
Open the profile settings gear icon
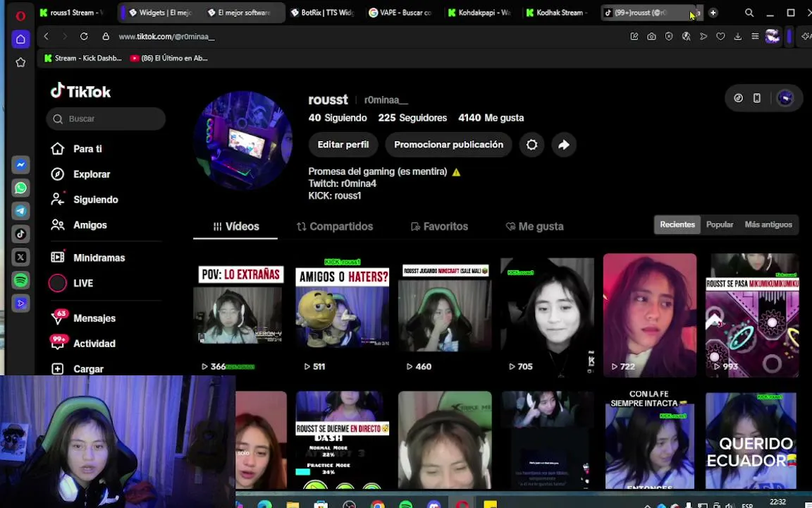(x=532, y=145)
